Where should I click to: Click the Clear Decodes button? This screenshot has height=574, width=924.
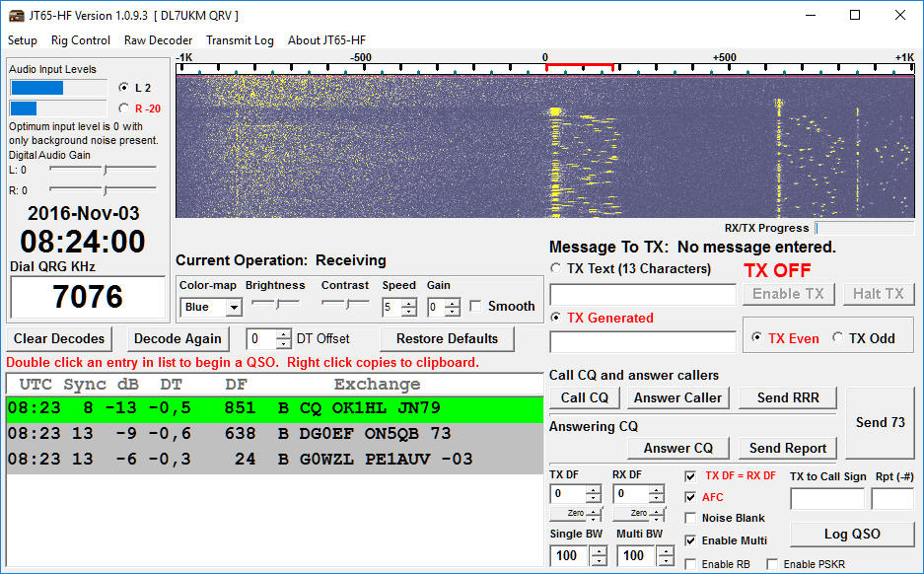pyautogui.click(x=59, y=339)
